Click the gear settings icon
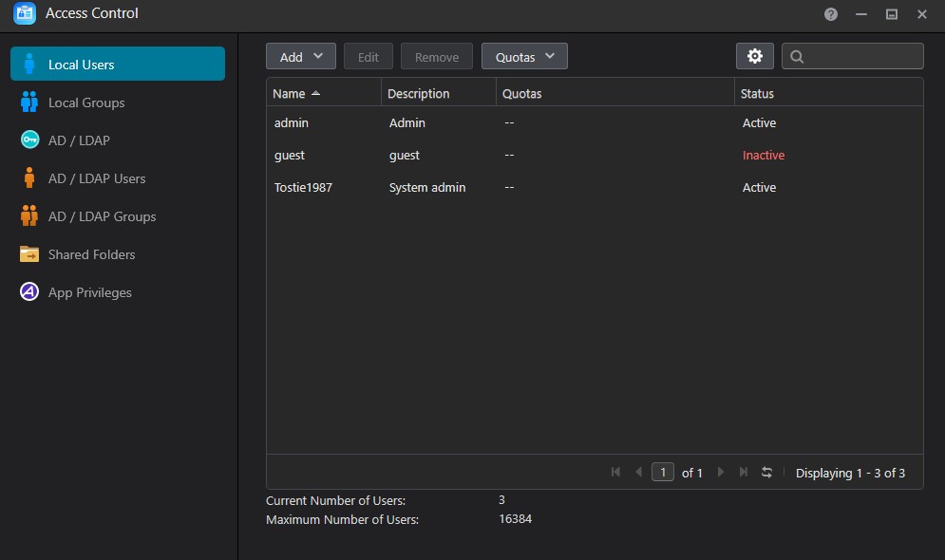 (754, 56)
